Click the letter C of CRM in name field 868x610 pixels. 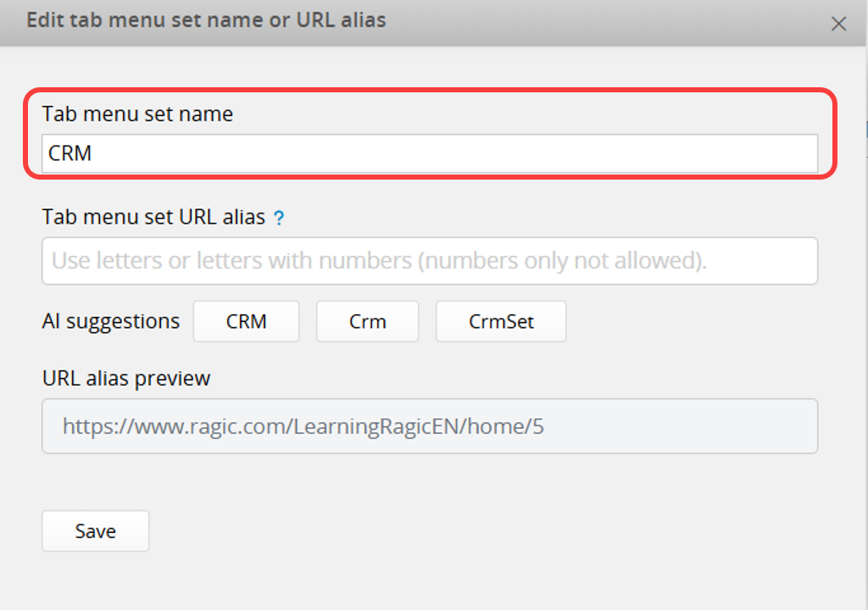pyautogui.click(x=55, y=154)
